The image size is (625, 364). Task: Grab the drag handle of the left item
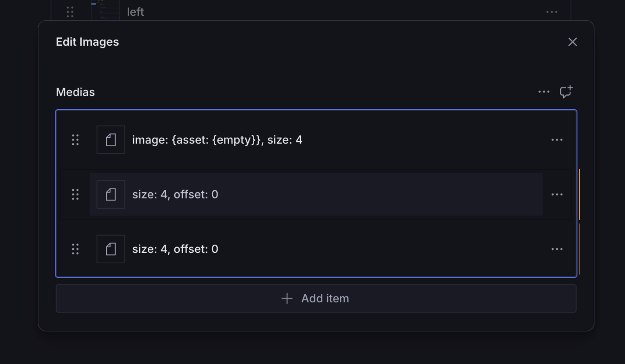(70, 12)
